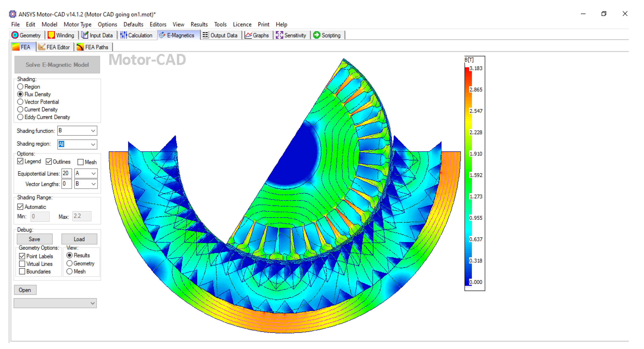Screen dimensions: 644x349
Task: Click the Output Data table icon
Action: pos(206,35)
